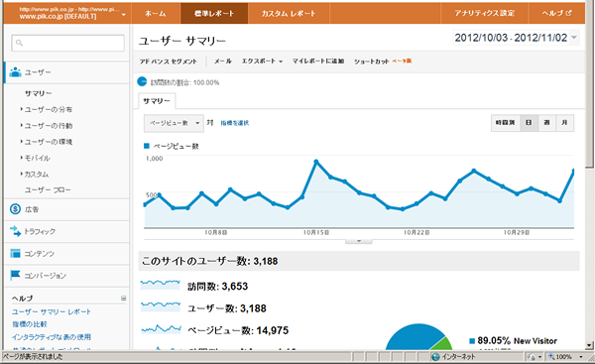Click the search magnifier icon
Screen dimensions: 595x364
point(20,43)
